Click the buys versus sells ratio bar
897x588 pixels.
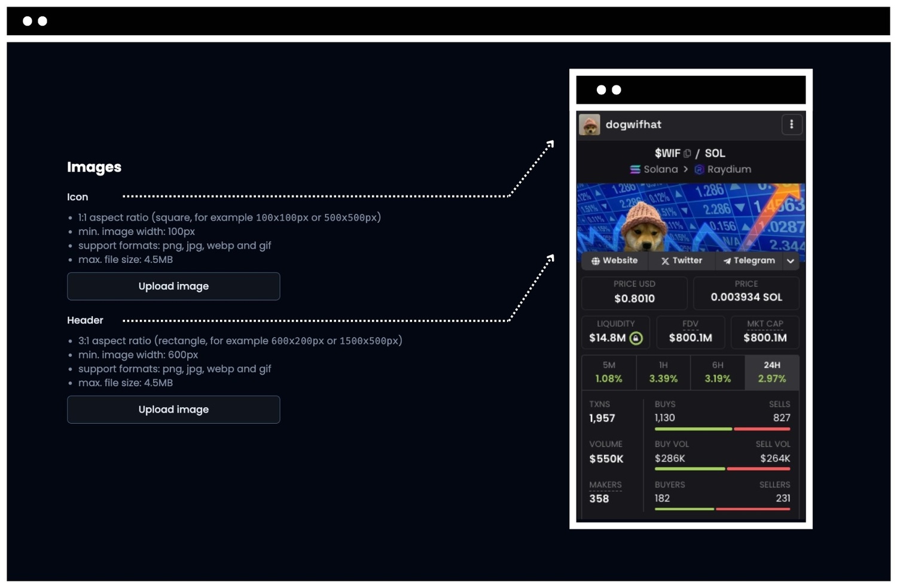coord(722,429)
